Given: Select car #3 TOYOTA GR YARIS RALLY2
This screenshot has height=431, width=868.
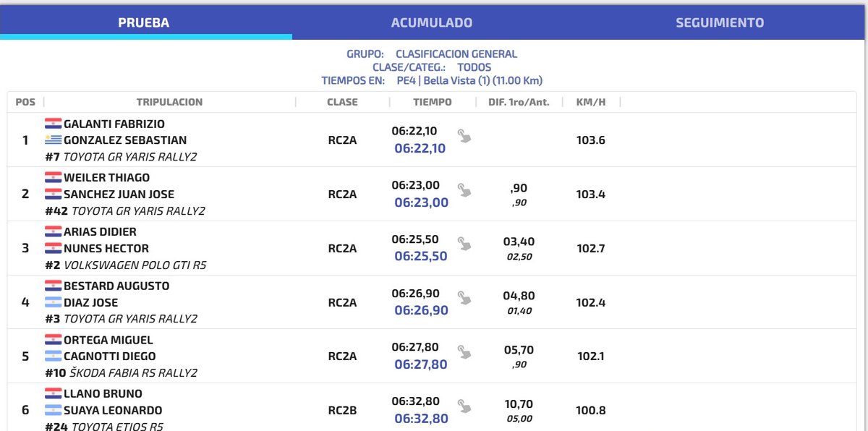Looking at the screenshot, I should pyautogui.click(x=121, y=319).
